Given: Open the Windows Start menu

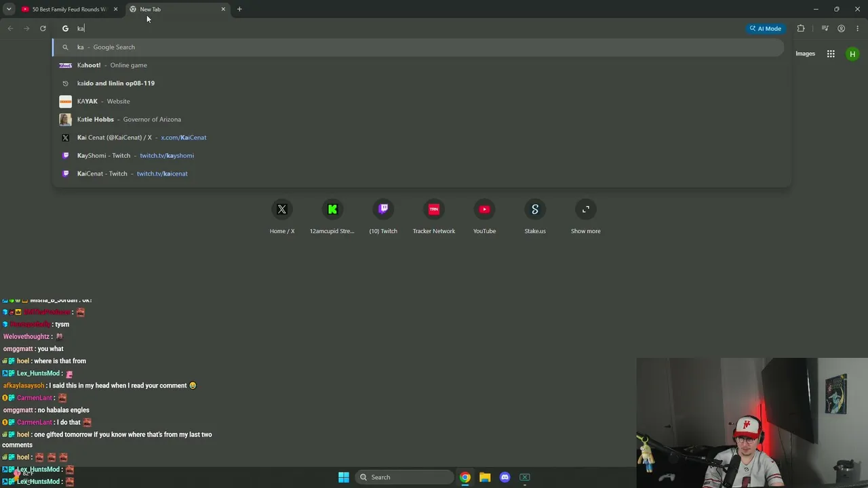Looking at the screenshot, I should (x=344, y=477).
